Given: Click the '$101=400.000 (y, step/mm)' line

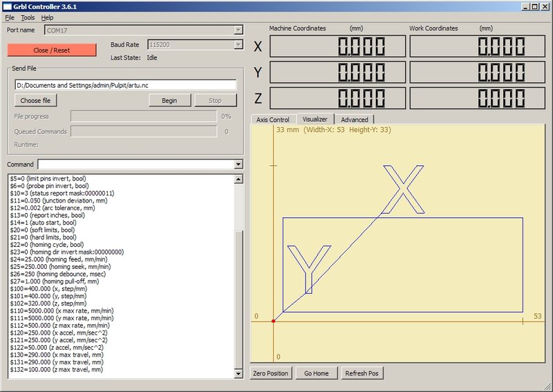Looking at the screenshot, I should [48, 297].
